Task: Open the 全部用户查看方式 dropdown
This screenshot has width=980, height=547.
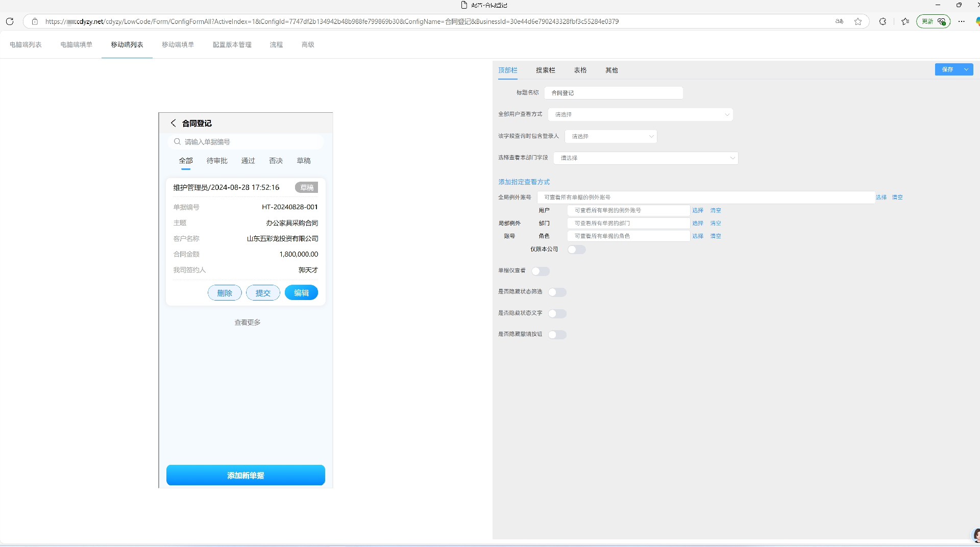Action: tap(640, 115)
